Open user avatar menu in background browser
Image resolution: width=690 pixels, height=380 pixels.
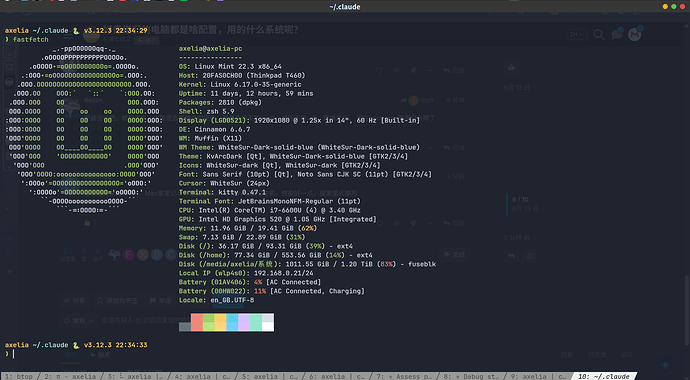(x=635, y=34)
